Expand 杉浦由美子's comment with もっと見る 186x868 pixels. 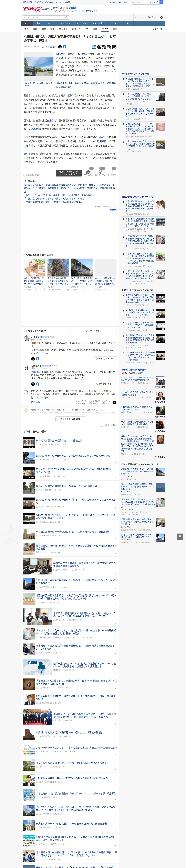pyautogui.click(x=80, y=378)
